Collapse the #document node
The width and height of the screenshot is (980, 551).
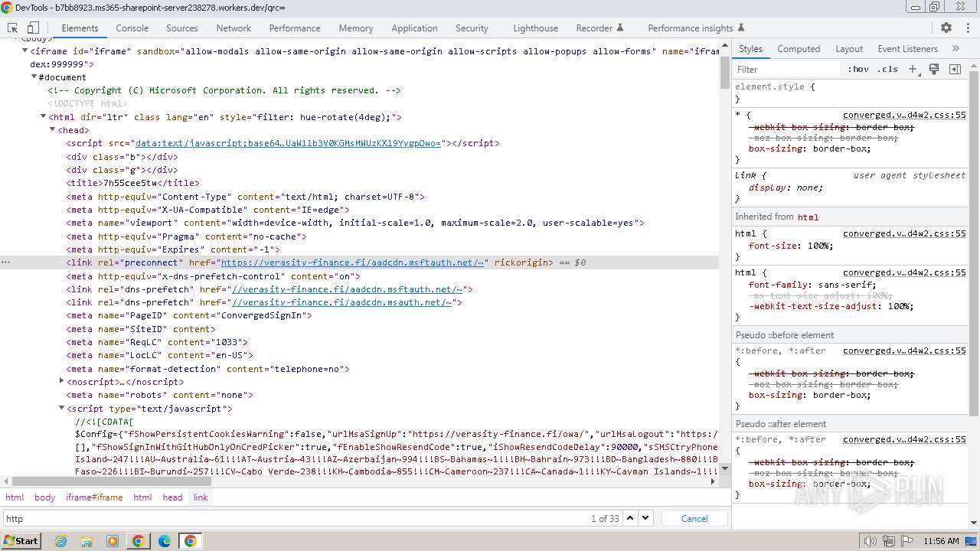[34, 77]
